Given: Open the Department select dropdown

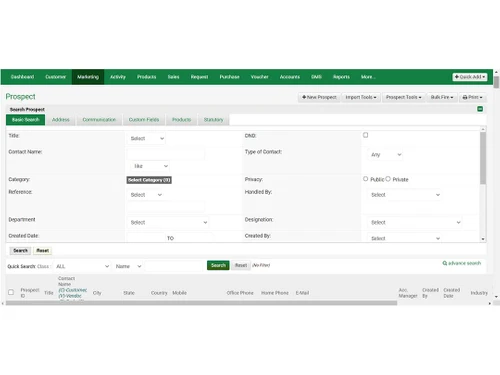Looking at the screenshot, I should pyautogui.click(x=168, y=222).
